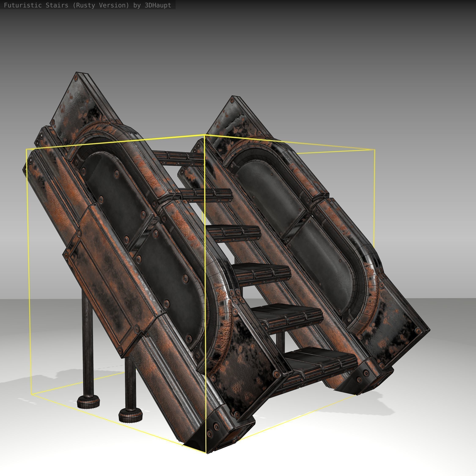
Task: Click the "Futuristic Stairs (Rusty Version) by 3DHaupt" title
Action: (x=87, y=6)
